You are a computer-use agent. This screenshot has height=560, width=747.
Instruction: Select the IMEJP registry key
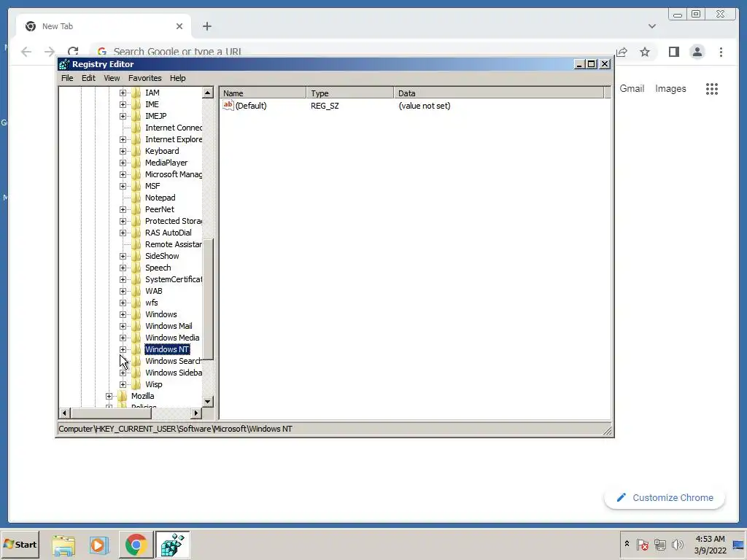click(156, 116)
